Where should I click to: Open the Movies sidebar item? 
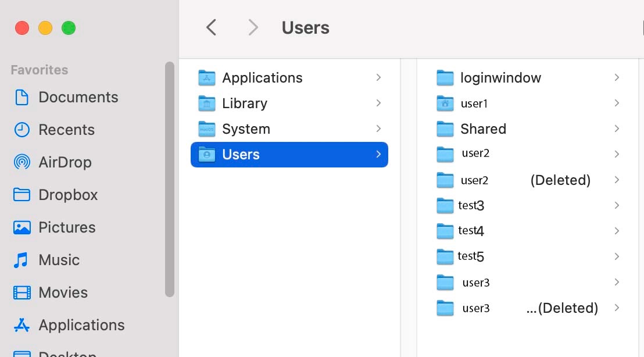(63, 292)
